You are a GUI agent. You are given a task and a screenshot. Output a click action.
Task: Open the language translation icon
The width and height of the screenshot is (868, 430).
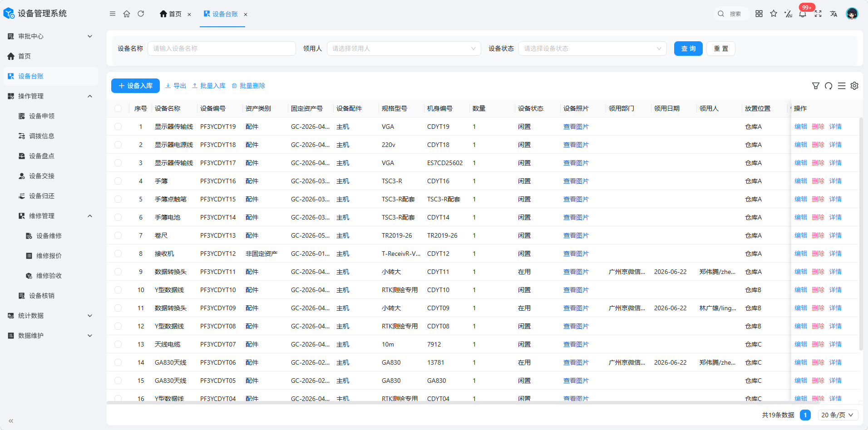point(833,14)
